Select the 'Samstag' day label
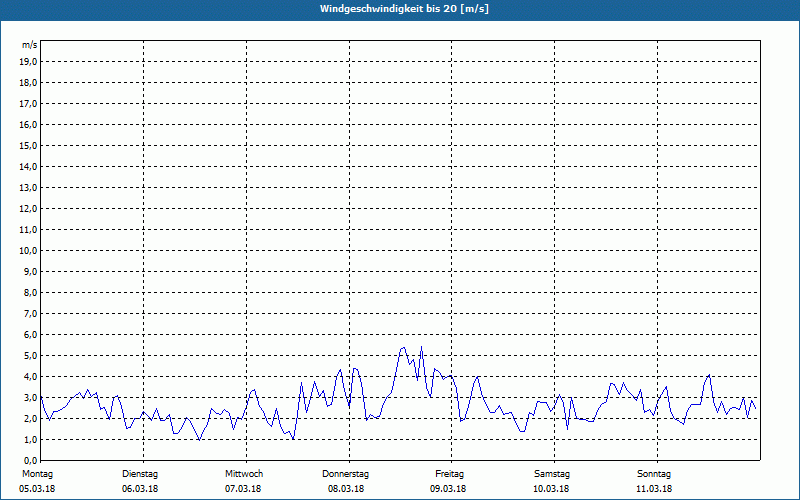Viewport: 800px width, 500px height. [552, 474]
